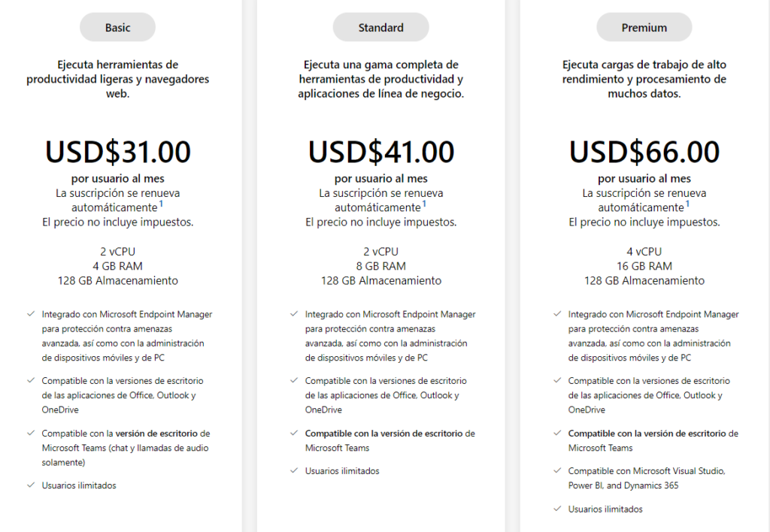Choose the Premium plan pill
This screenshot has width=770, height=532.
pyautogui.click(x=644, y=28)
